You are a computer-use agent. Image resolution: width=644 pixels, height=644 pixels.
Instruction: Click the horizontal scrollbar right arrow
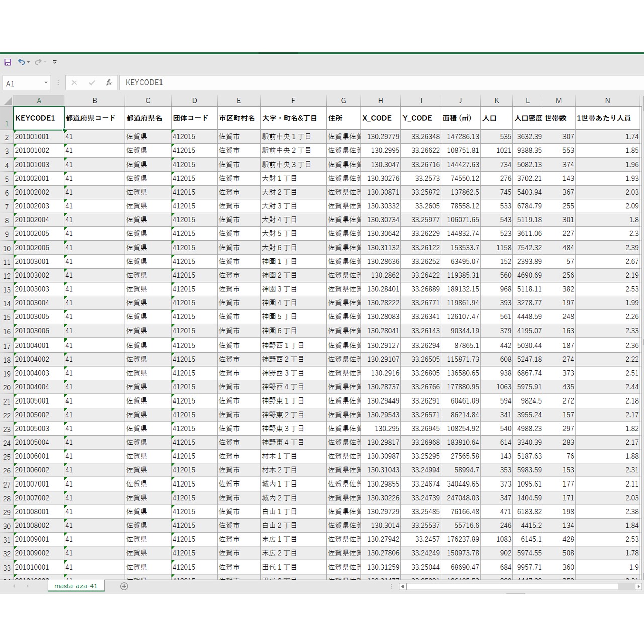click(638, 586)
